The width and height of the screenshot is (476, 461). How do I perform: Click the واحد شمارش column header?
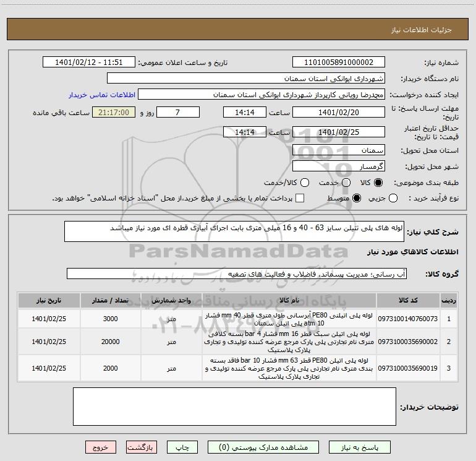click(x=171, y=300)
